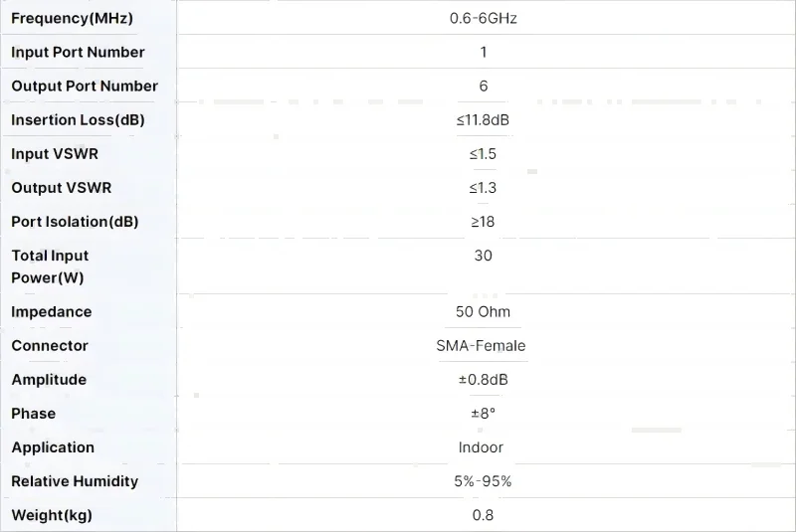Click the Frequency(MHz) row label
The width and height of the screenshot is (796, 532).
pos(72,18)
